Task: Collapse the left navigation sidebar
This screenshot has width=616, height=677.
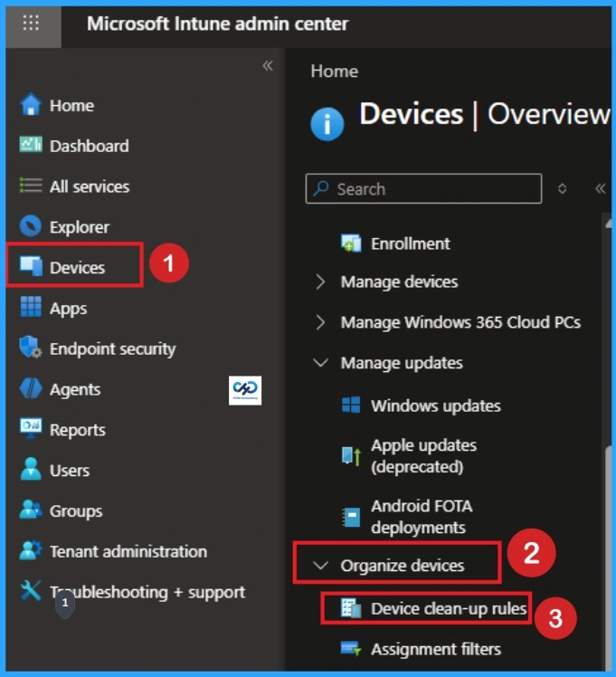Action: click(268, 66)
